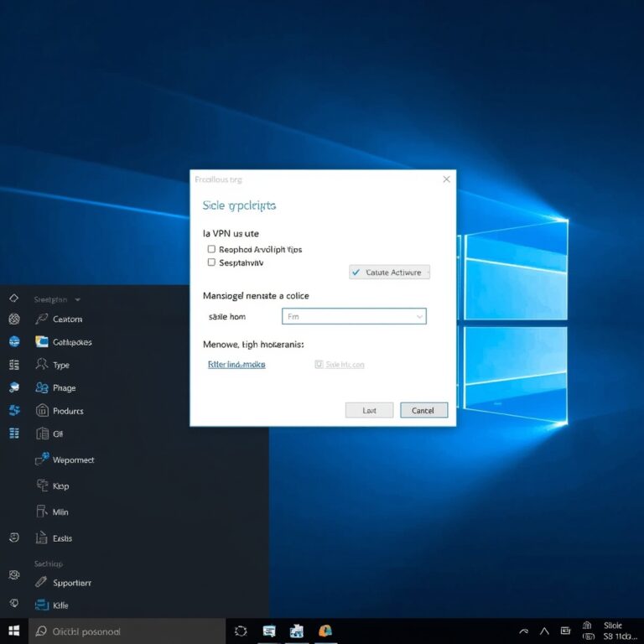Screen dimensions: 644x644
Task: Click the 'Rfterlind.moke' link
Action: click(236, 364)
